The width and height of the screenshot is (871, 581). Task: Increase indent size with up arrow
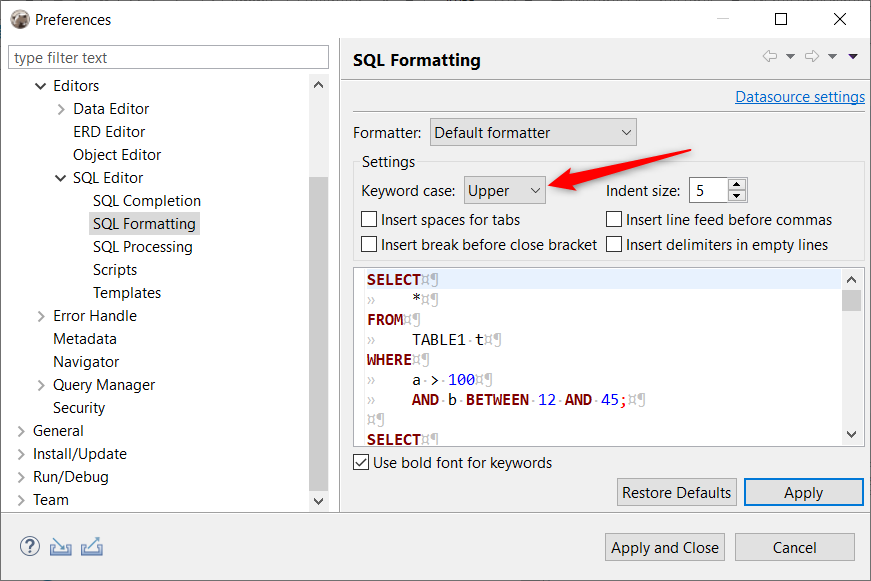[x=737, y=184]
